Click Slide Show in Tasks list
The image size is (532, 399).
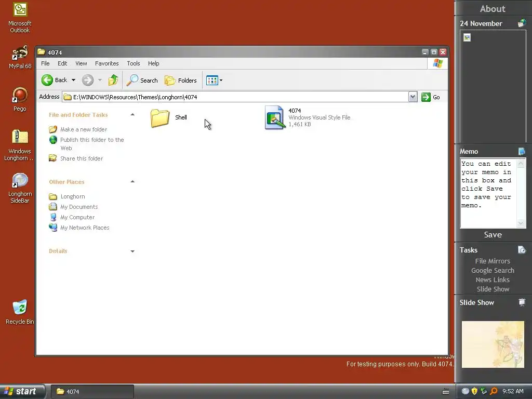point(493,289)
